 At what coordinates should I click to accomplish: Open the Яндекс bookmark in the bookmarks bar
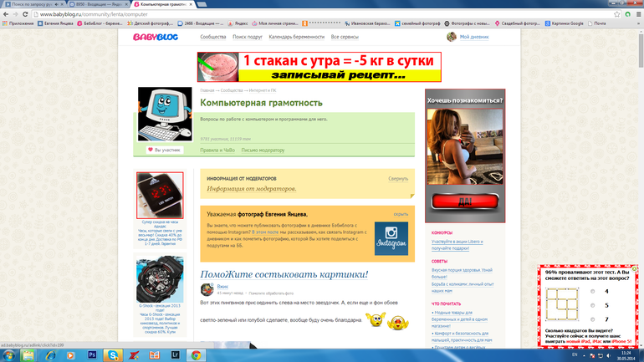point(238,23)
